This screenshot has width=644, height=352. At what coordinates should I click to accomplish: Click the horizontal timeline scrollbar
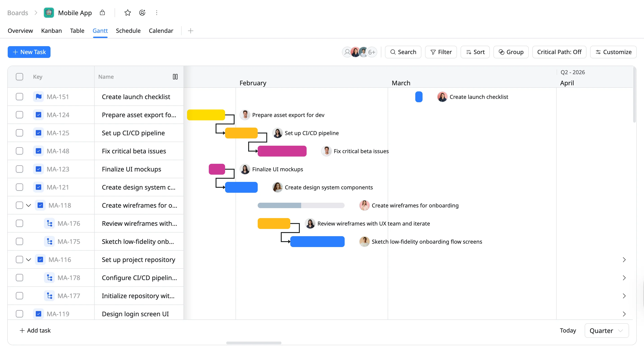coord(254,343)
